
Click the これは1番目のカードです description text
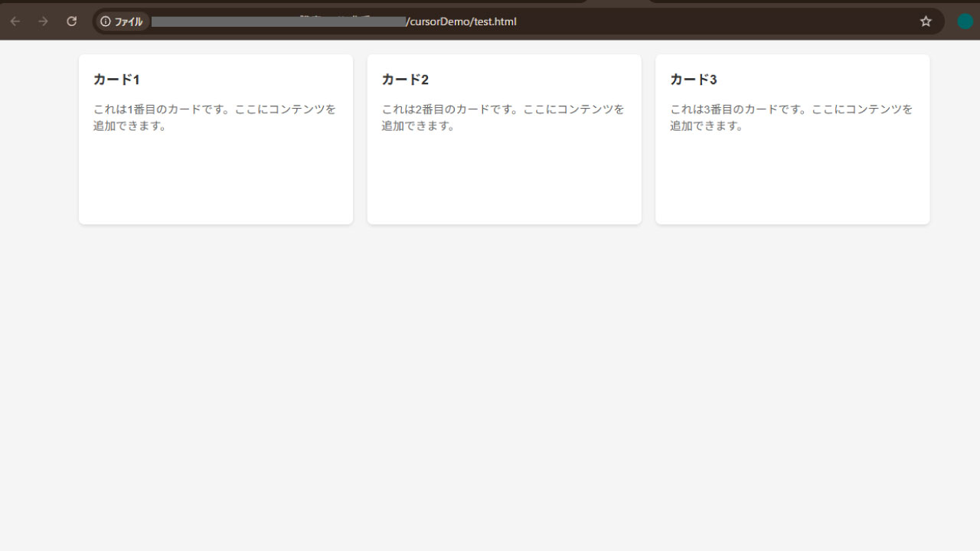tap(214, 118)
